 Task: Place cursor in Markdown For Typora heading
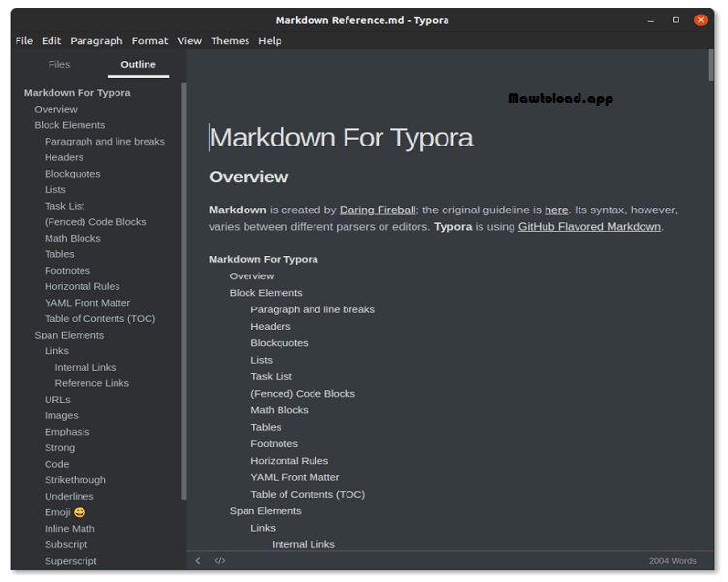tap(342, 138)
